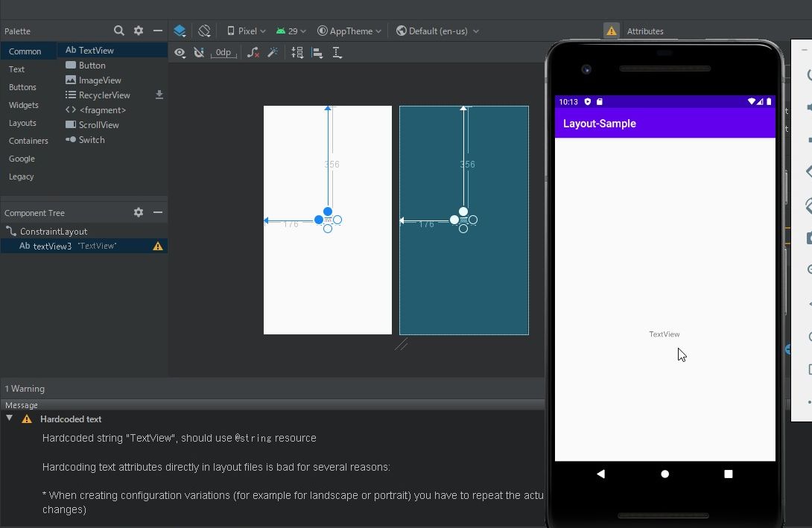Open the Align icon menu
This screenshot has height=528, width=812.
point(317,52)
